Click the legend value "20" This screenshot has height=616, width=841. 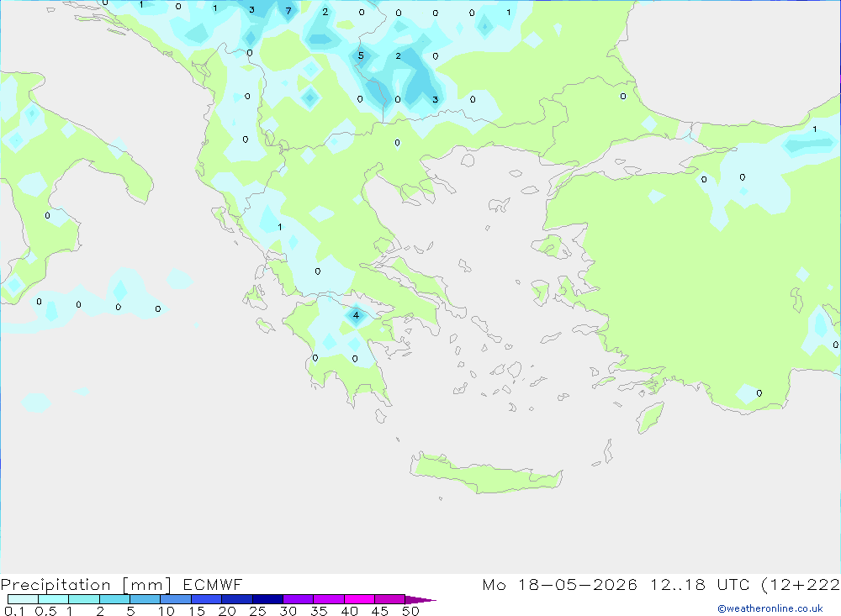coord(227,611)
